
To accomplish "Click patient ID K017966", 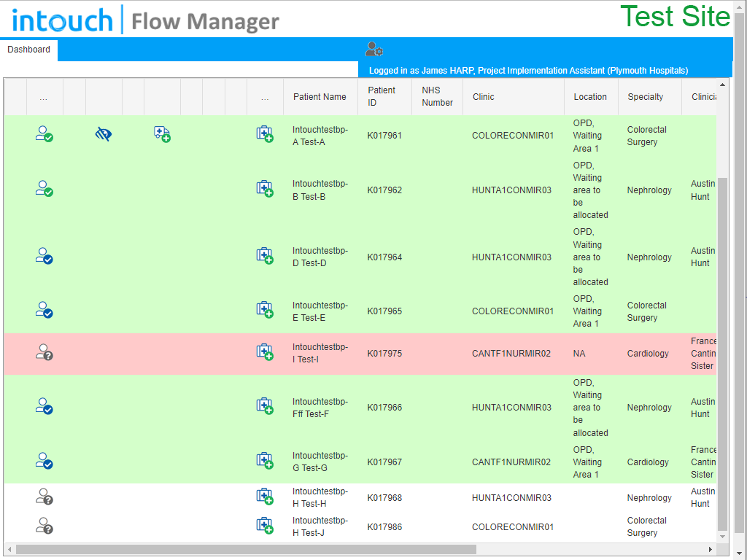I will click(x=384, y=407).
